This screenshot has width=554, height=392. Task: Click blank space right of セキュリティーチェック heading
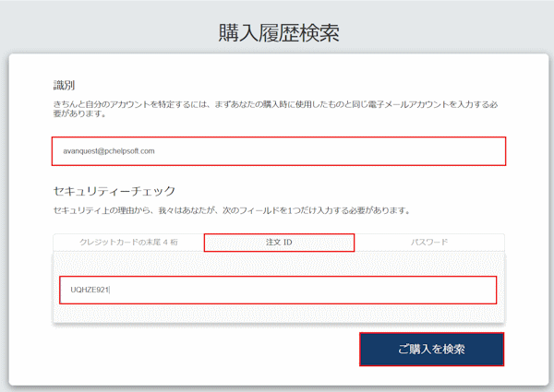pos(369,192)
